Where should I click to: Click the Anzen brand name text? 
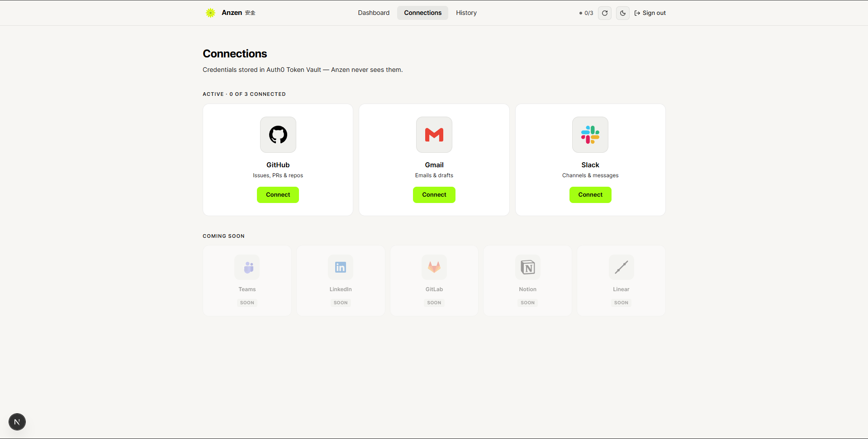(232, 13)
